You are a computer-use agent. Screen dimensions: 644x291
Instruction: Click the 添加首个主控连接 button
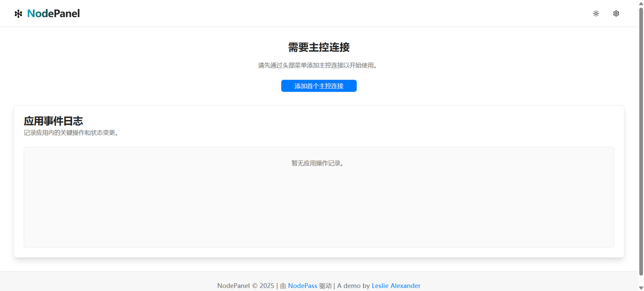(319, 86)
